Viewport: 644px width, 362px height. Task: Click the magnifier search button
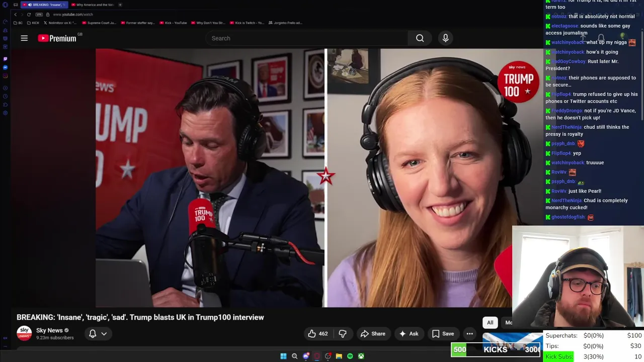point(420,38)
